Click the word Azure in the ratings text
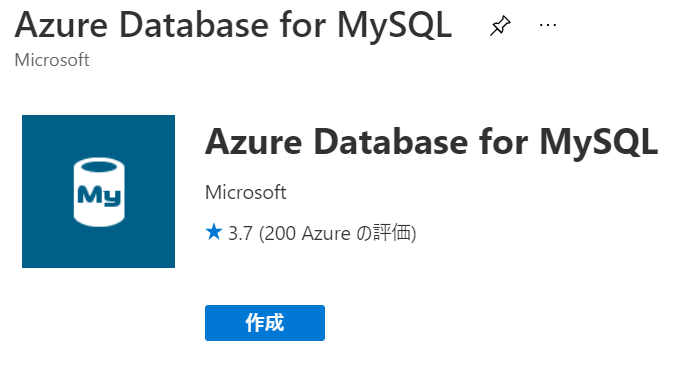This screenshot has height=370, width=675. pyautogui.click(x=326, y=233)
